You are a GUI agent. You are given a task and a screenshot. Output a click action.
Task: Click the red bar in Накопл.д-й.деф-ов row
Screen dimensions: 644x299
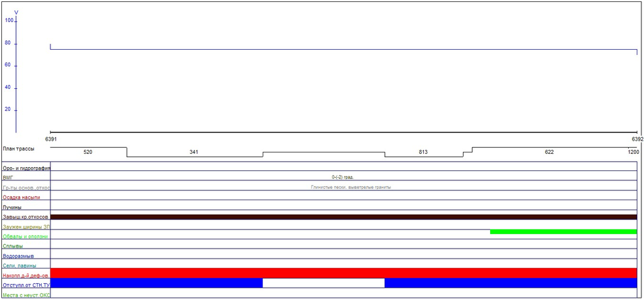click(344, 273)
